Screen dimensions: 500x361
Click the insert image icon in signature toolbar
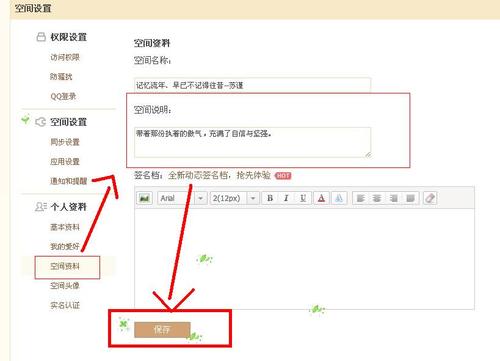point(144,198)
